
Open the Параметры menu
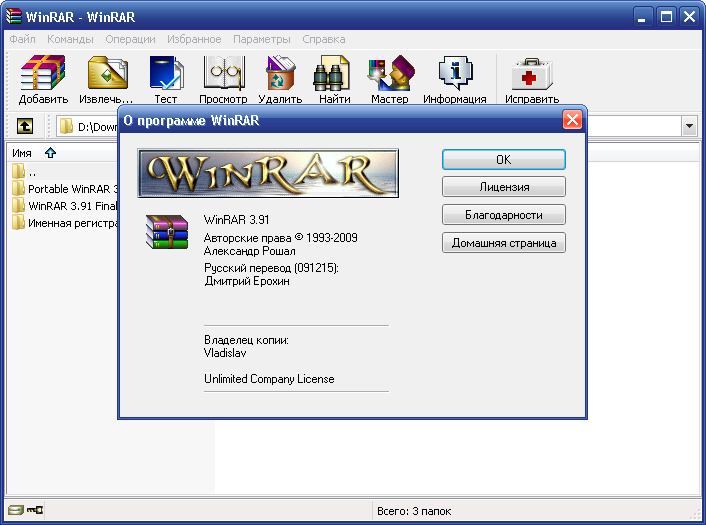tap(261, 39)
